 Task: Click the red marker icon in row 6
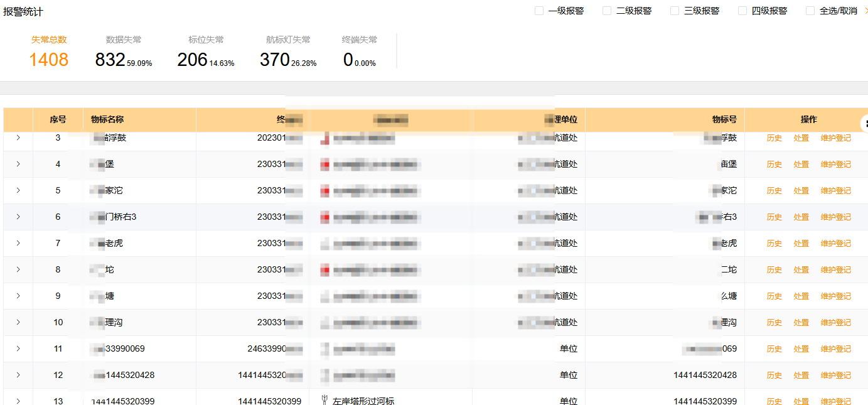[x=324, y=217]
